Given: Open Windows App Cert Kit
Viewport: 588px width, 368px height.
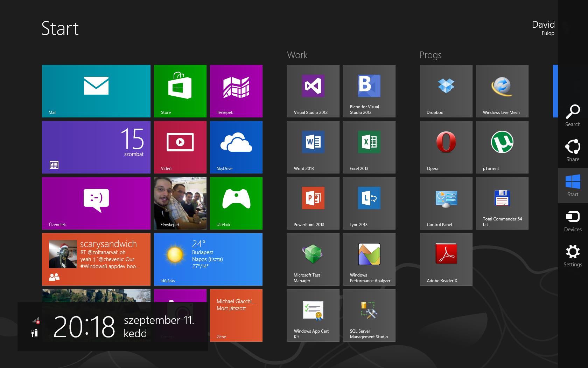Looking at the screenshot, I should 313,315.
